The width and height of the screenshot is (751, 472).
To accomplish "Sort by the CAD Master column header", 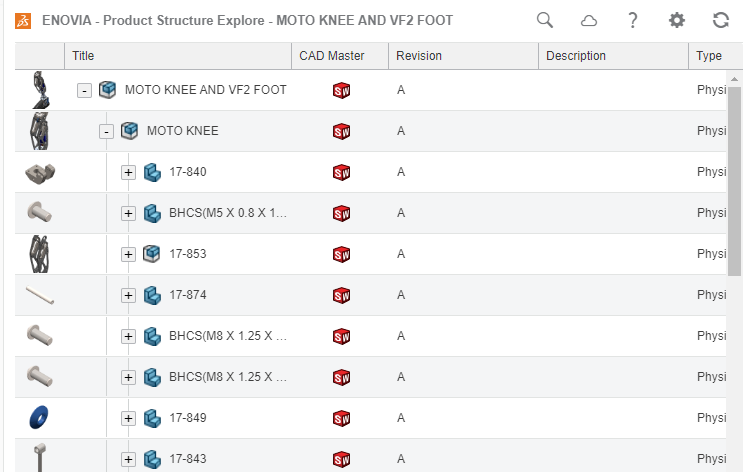I will pos(340,56).
